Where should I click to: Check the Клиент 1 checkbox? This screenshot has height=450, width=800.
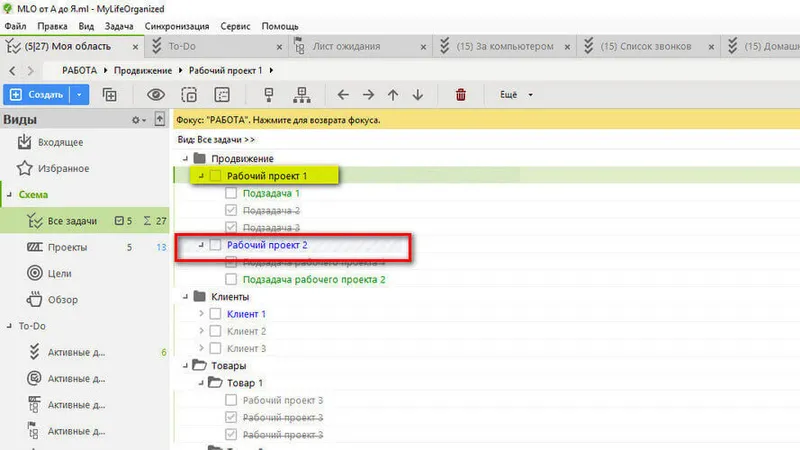[x=216, y=314]
